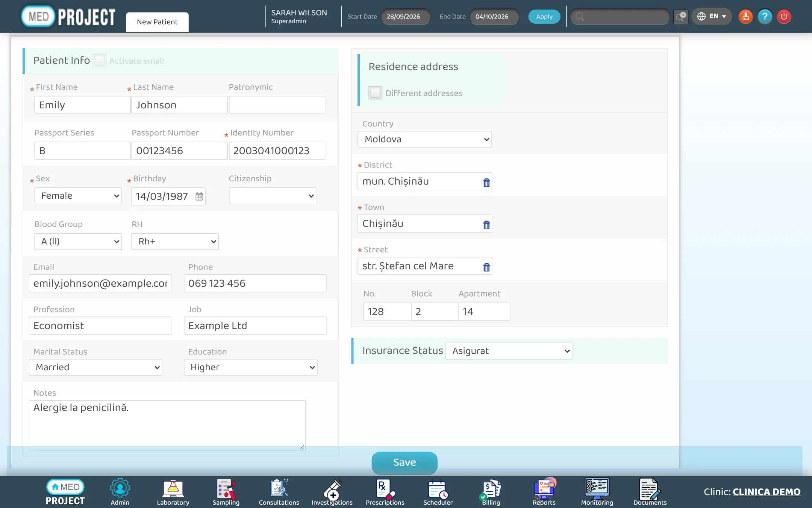Go to Prescriptions module
812x508 pixels.
click(385, 492)
